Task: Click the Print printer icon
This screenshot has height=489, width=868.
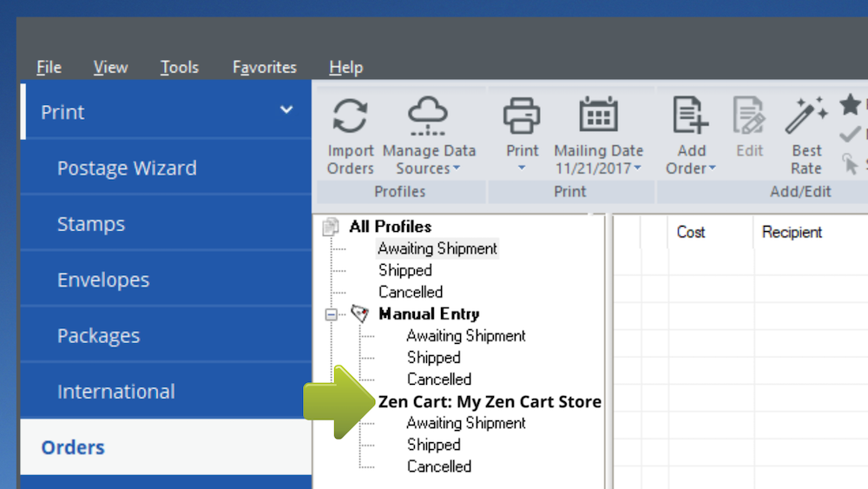Action: point(522,116)
